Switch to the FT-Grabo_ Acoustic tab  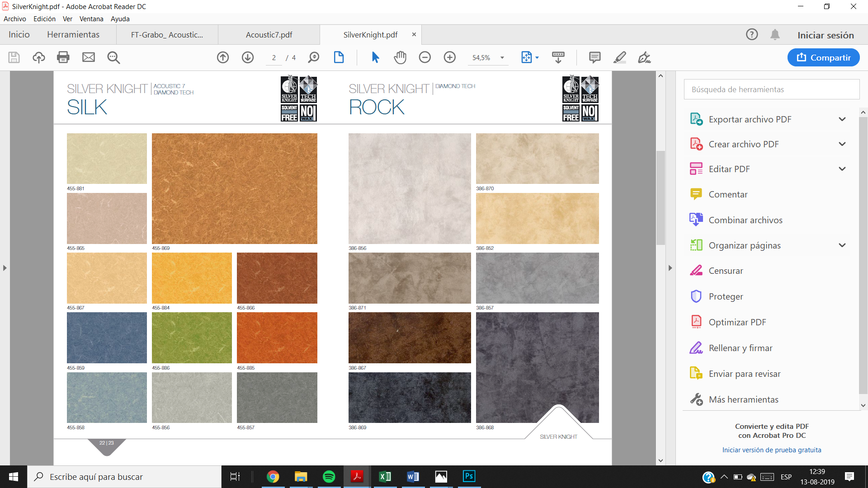(167, 35)
